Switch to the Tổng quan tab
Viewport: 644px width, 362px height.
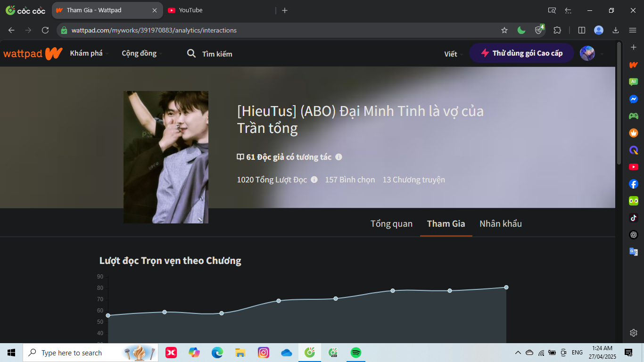tap(391, 223)
